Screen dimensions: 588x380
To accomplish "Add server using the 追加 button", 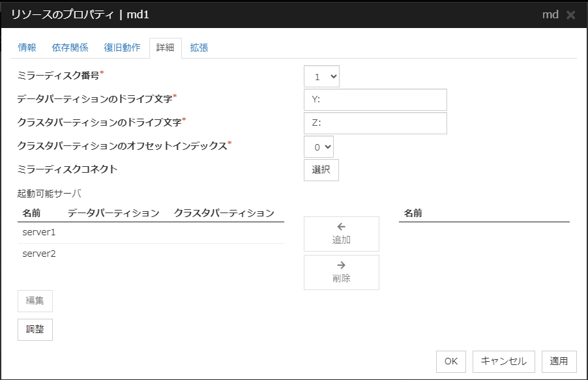I will pyautogui.click(x=341, y=233).
